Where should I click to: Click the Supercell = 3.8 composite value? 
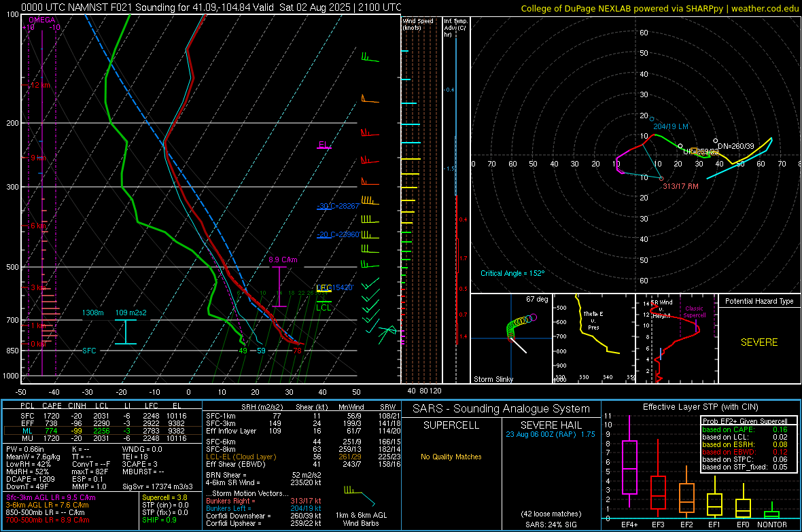[164, 497]
